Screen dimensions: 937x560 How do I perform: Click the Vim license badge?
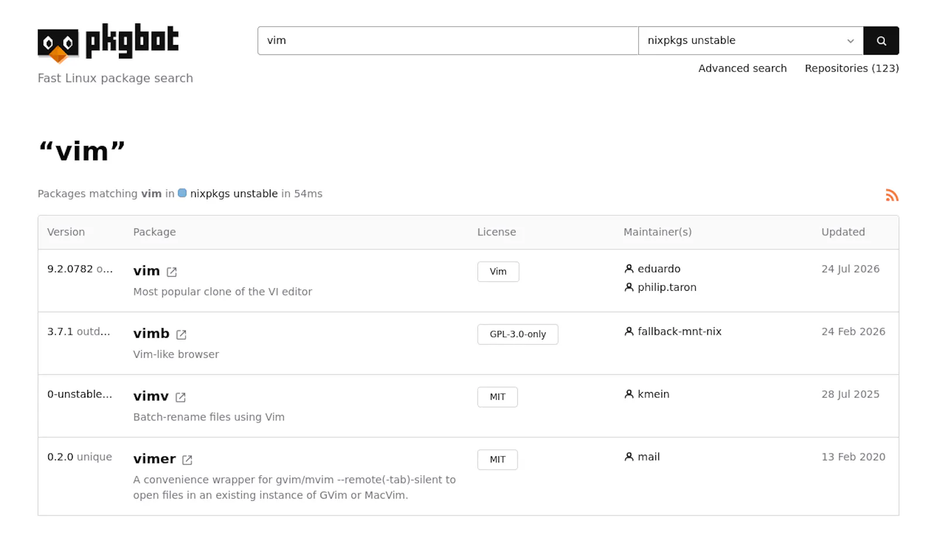[498, 272]
